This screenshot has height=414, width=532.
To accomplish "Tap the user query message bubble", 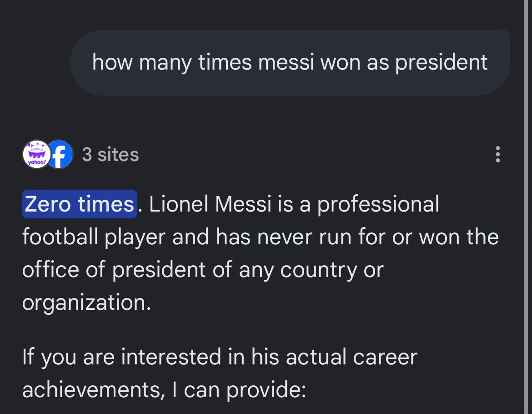I will pos(290,63).
